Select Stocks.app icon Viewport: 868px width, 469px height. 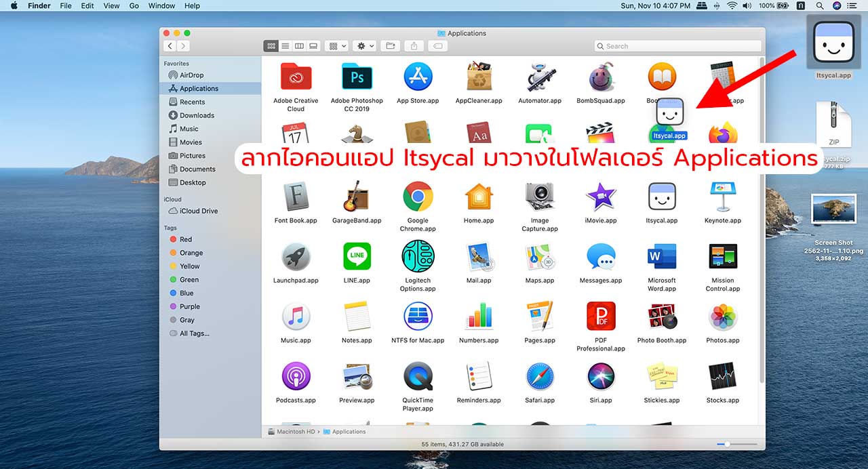tap(723, 377)
